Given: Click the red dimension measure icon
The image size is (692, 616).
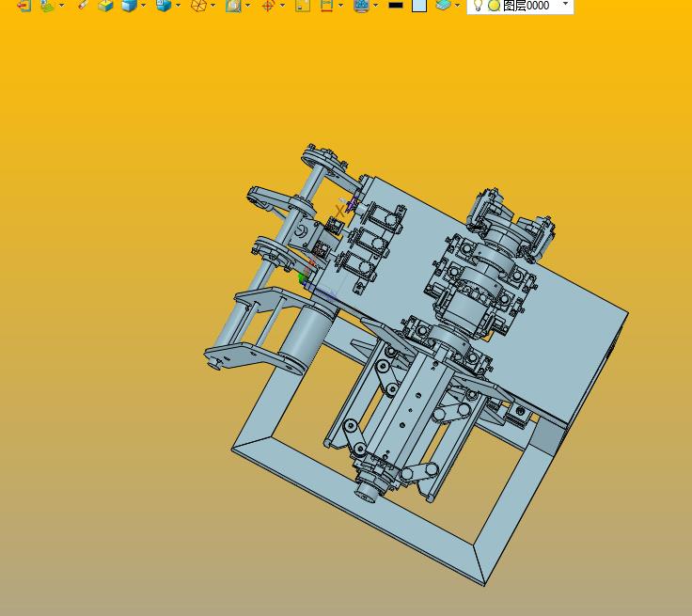Looking at the screenshot, I should [326, 6].
